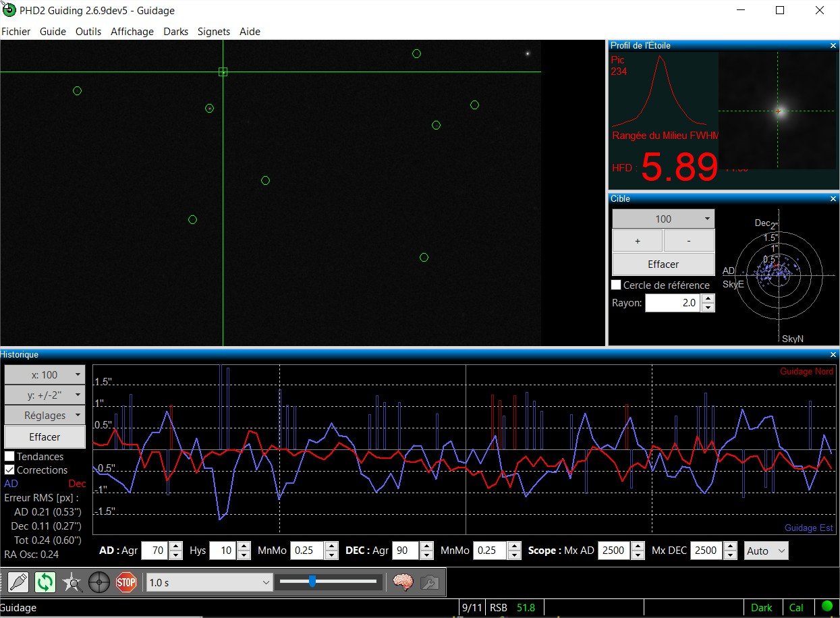Click the + zoom button in Cible
The height and width of the screenshot is (618, 840).
tap(638, 240)
